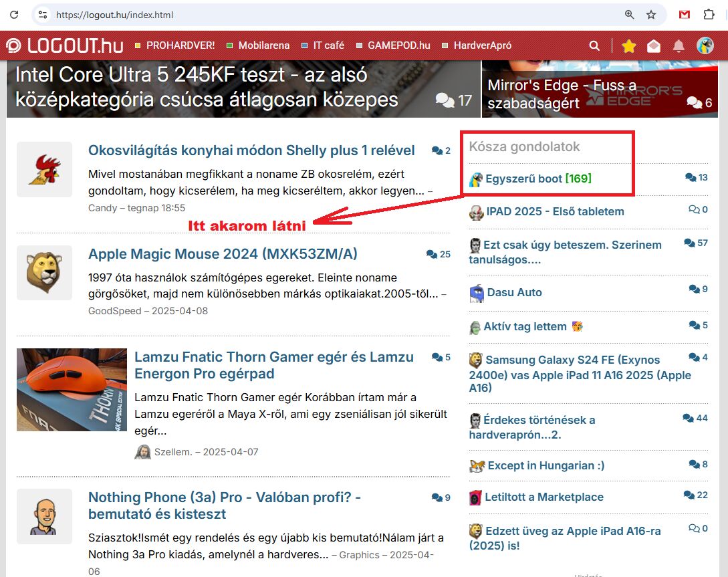Open Nothing Phone (3a) Pro post title
Screen dimensions: 728x577
point(225,505)
